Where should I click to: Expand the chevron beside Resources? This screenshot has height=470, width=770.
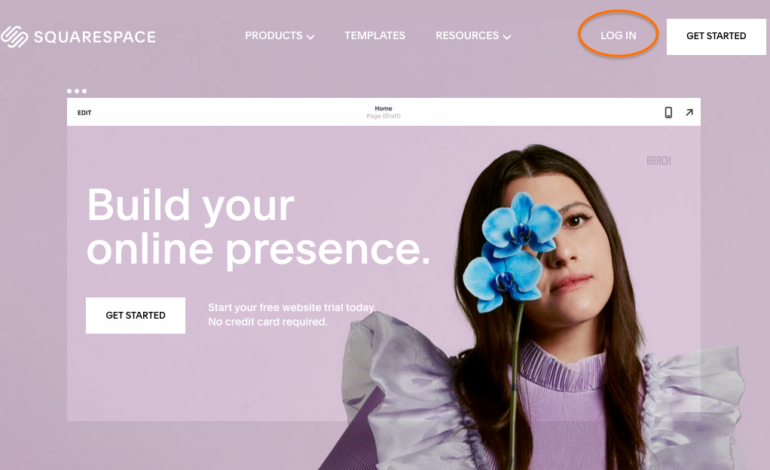pos(507,37)
